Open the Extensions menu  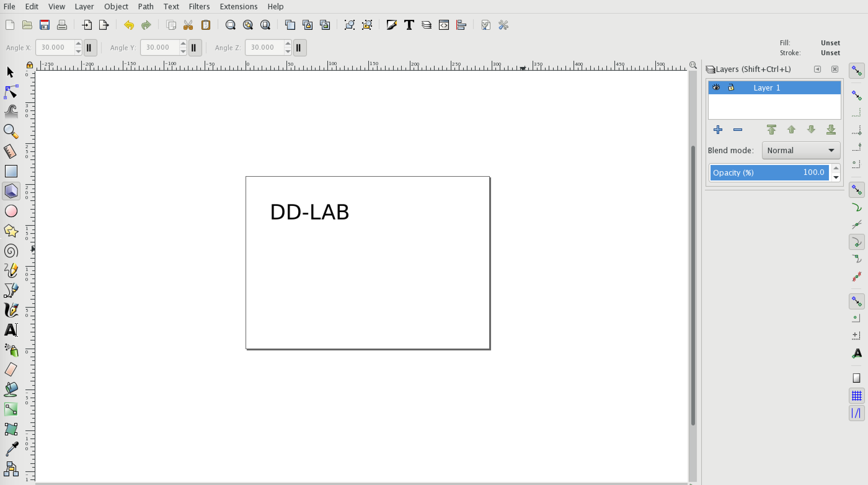tap(238, 7)
